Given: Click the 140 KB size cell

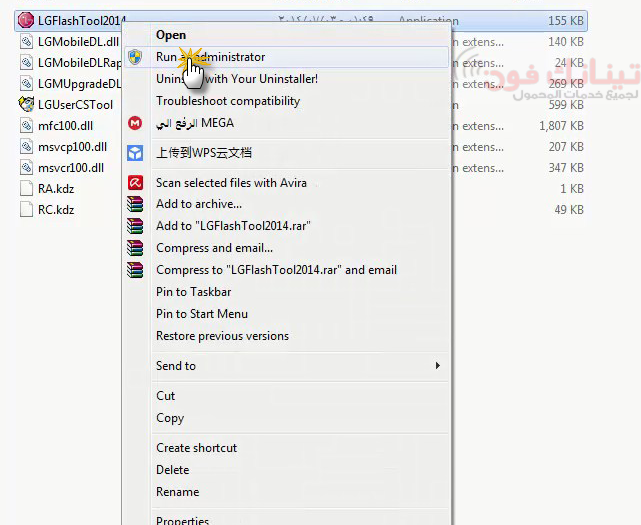Looking at the screenshot, I should point(566,42).
